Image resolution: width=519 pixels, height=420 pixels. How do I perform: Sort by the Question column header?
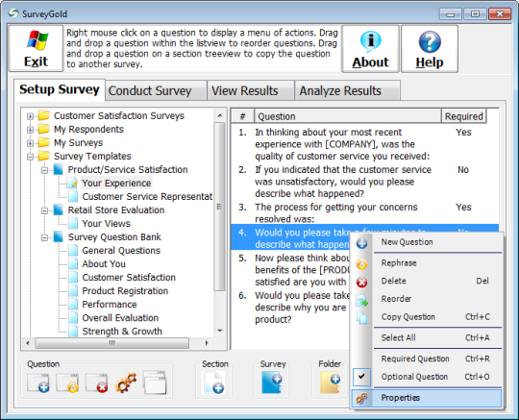[x=348, y=116]
